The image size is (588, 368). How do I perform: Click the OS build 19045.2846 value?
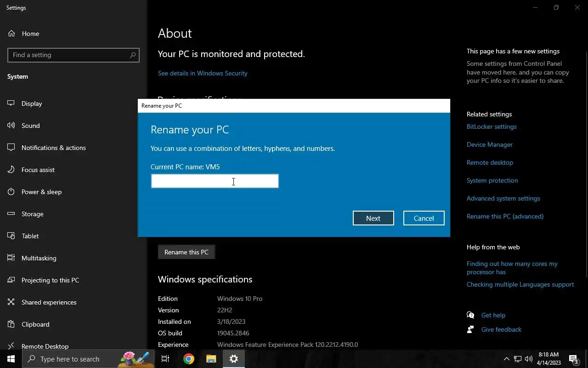click(233, 333)
